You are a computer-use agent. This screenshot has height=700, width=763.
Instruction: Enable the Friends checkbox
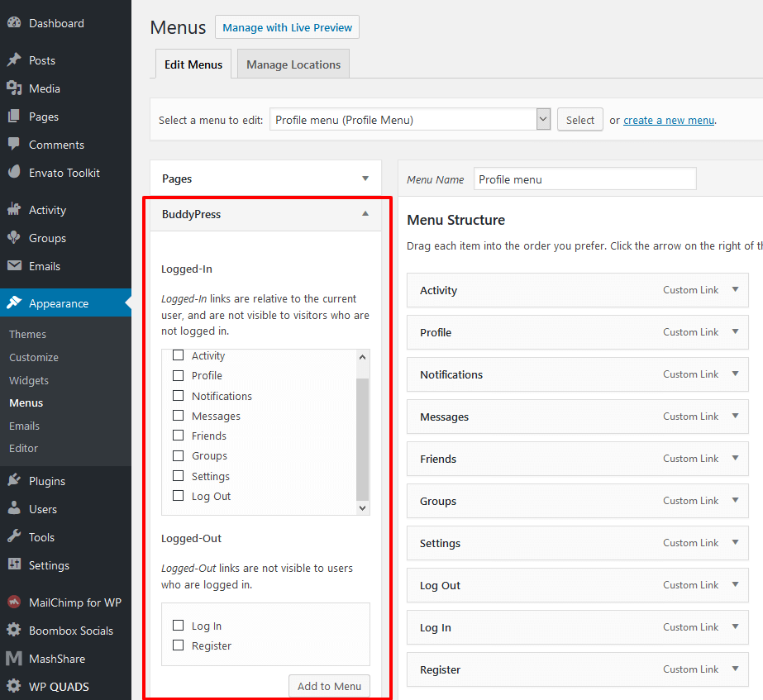(x=178, y=436)
